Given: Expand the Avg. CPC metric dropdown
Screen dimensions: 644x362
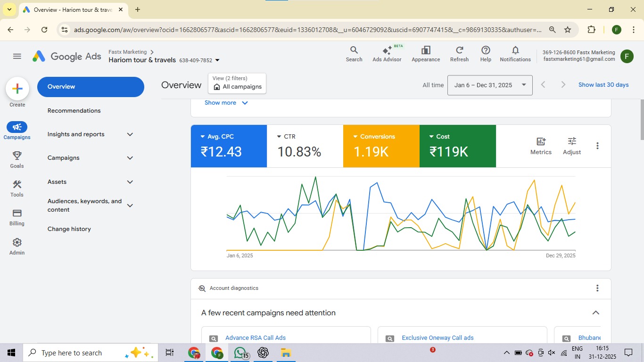Looking at the screenshot, I should 203,137.
